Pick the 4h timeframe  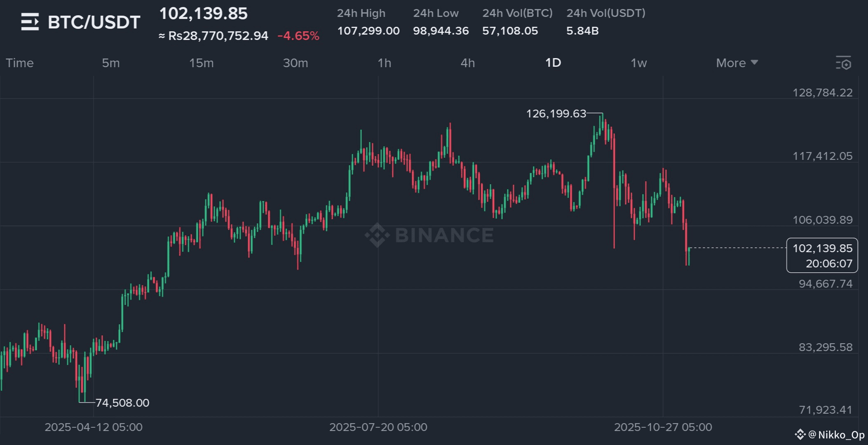click(x=467, y=63)
